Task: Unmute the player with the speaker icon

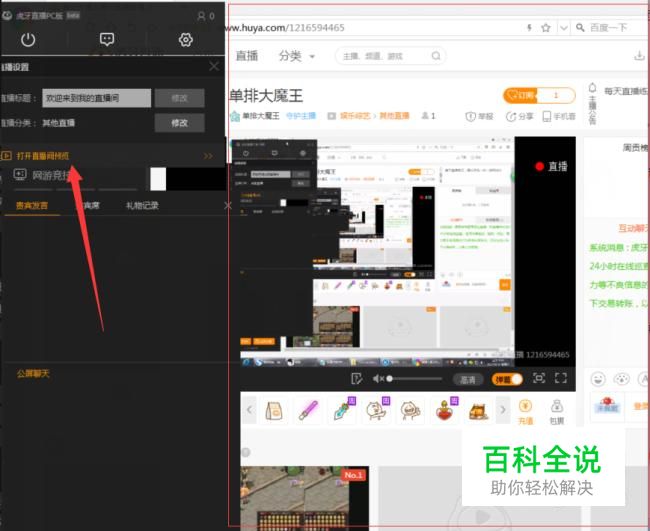Action: pyautogui.click(x=378, y=378)
